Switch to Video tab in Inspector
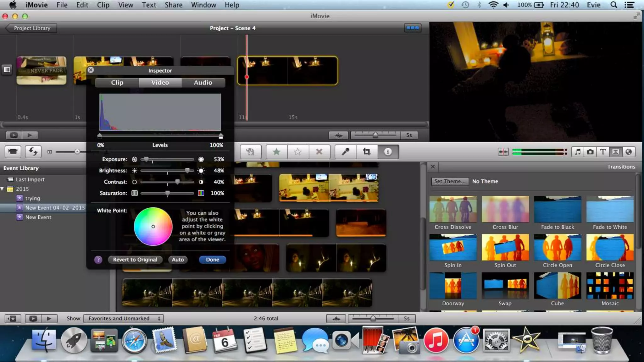 click(160, 82)
